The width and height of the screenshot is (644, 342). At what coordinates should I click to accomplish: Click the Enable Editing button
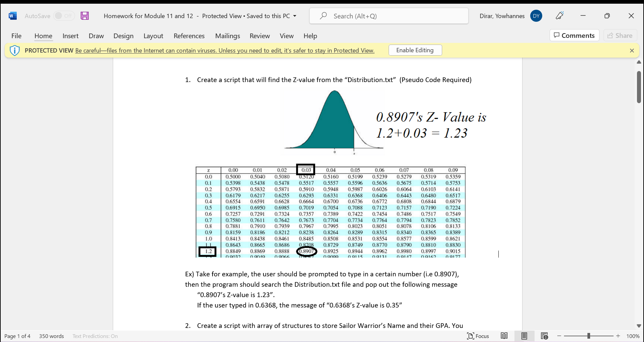coord(415,50)
